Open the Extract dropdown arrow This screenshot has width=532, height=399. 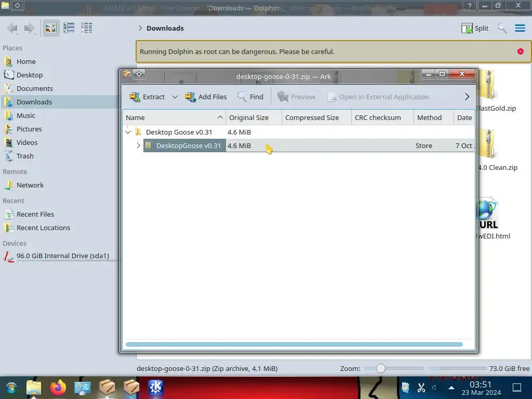click(x=175, y=97)
